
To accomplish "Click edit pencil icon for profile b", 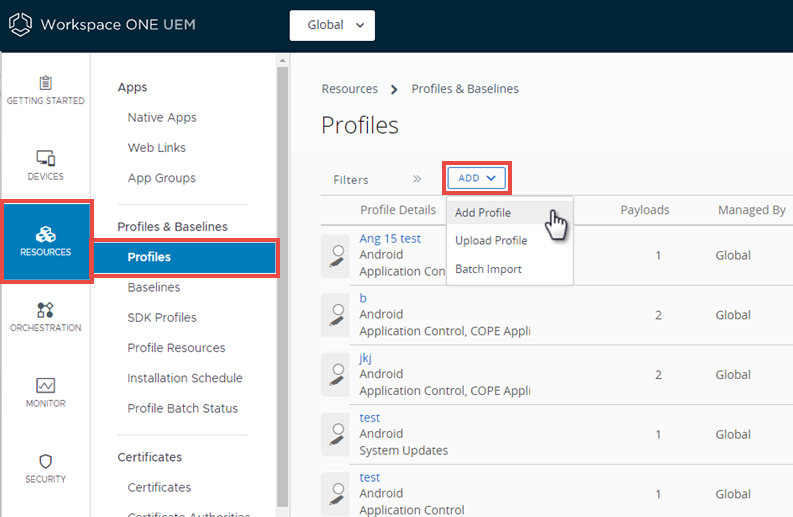I will [x=337, y=315].
